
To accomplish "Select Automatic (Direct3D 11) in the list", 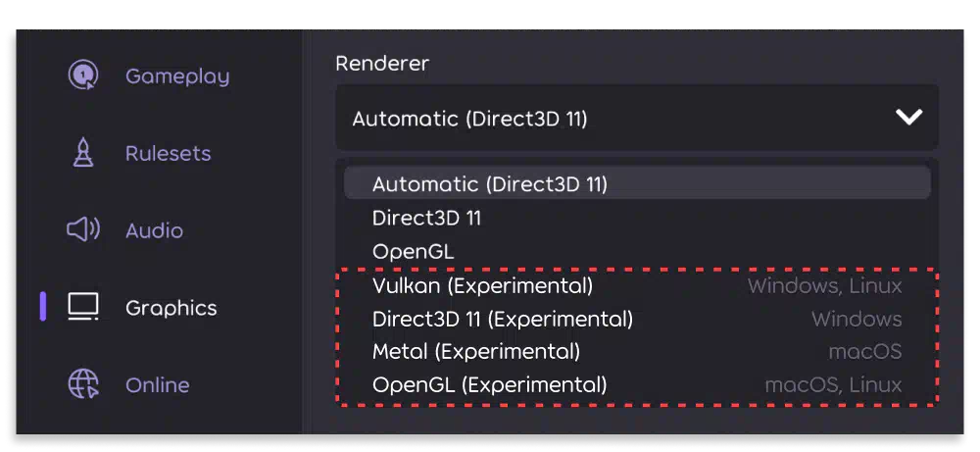I will (637, 184).
